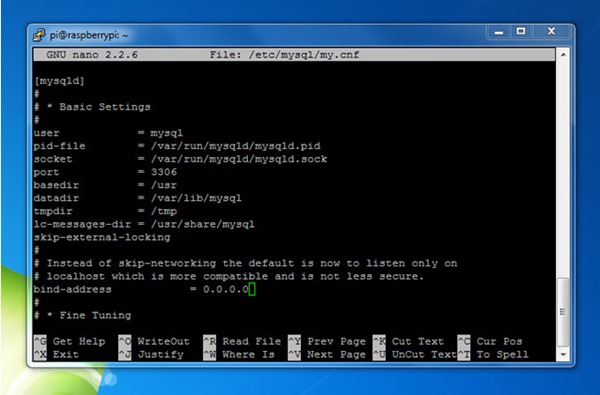Click the '^O WriteOut' shortcut
This screenshot has width=600, height=395.
pos(154,341)
